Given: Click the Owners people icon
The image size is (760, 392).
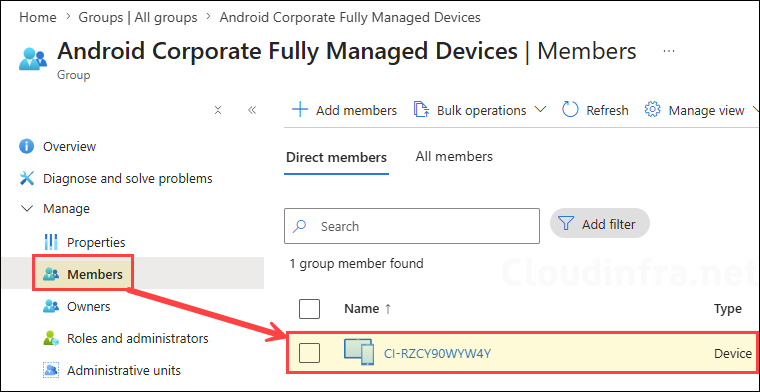Looking at the screenshot, I should point(51,306).
